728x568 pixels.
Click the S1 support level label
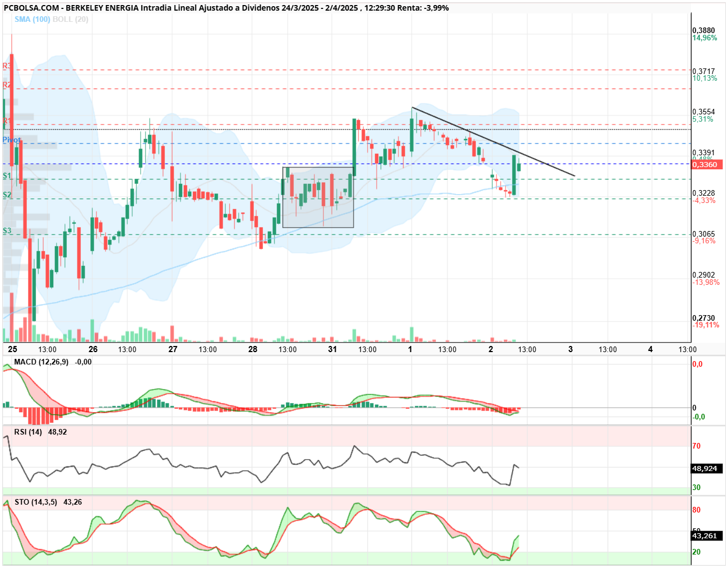[x=7, y=176]
